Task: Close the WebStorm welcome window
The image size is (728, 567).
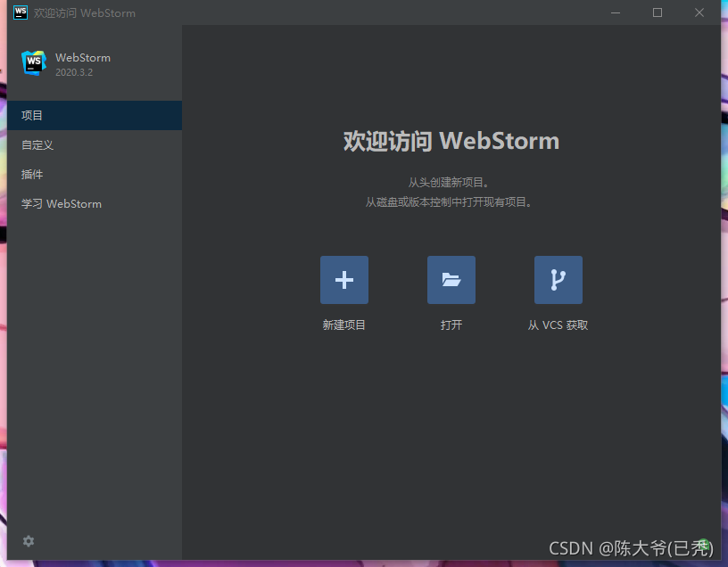Action: pyautogui.click(x=699, y=12)
